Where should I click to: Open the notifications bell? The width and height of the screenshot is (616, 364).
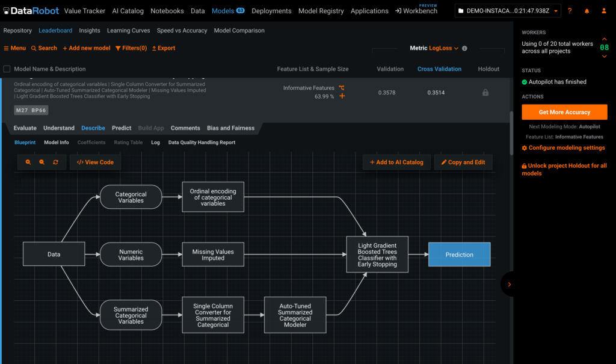click(587, 11)
